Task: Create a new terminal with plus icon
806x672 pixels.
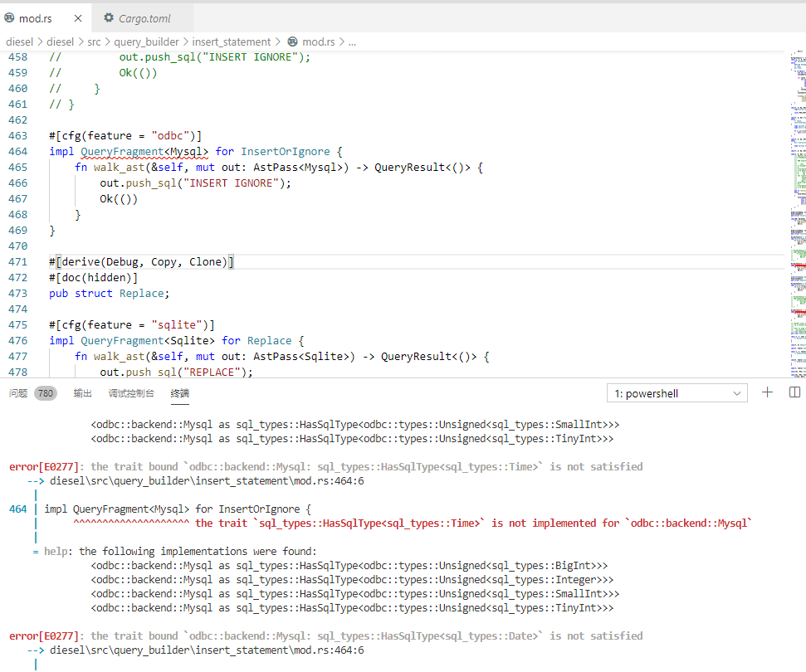Action: coord(767,392)
